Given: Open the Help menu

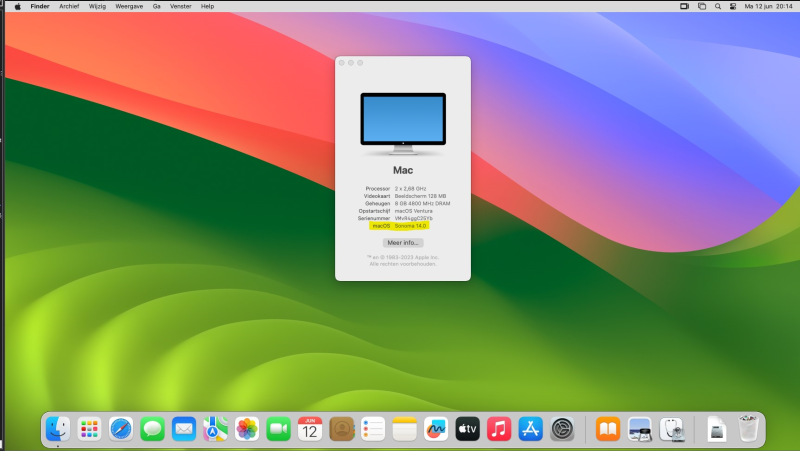Looking at the screenshot, I should point(207,6).
